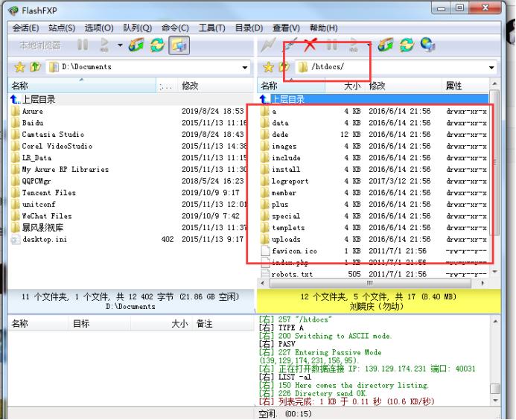Select the desktop.ini file
The height and width of the screenshot is (420, 516).
click(45, 239)
